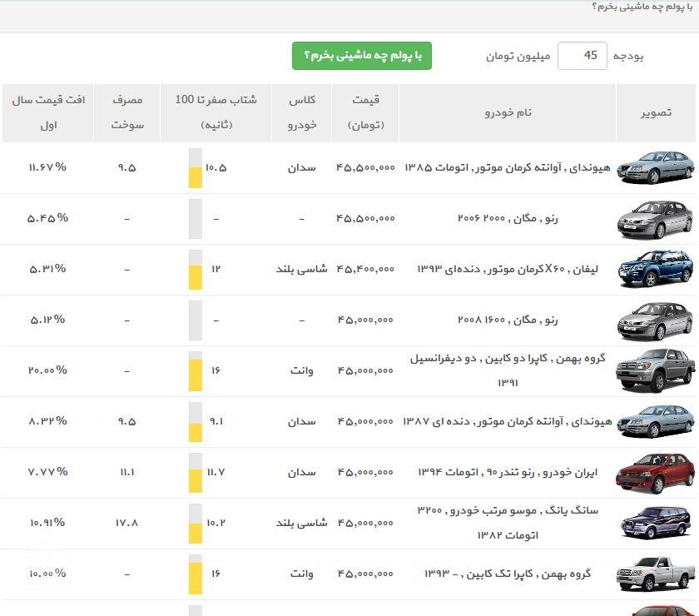
Task: Open the Renault Megane 2000 2006 thumbnail
Action: 655,219
